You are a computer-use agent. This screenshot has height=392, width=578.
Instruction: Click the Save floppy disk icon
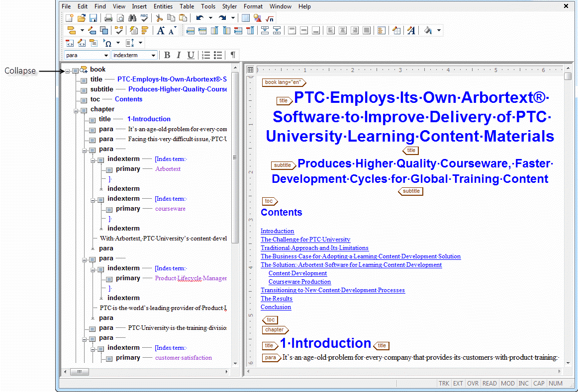pos(93,18)
